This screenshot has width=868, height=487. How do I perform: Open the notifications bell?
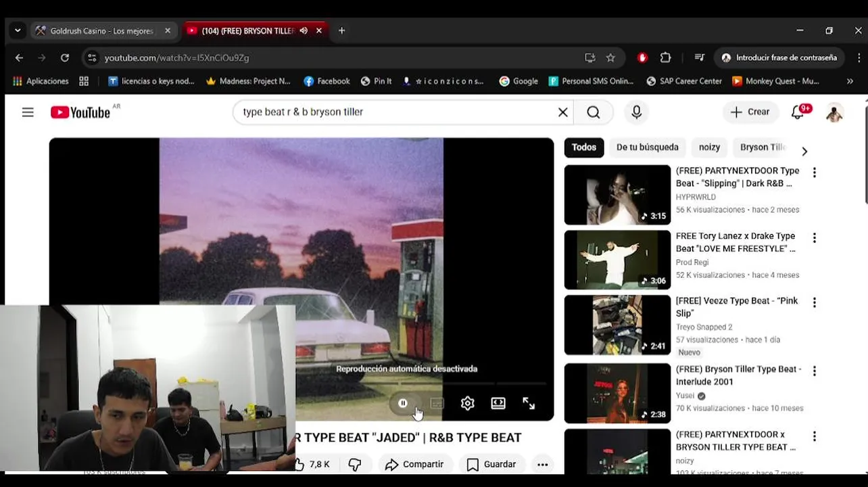point(798,112)
